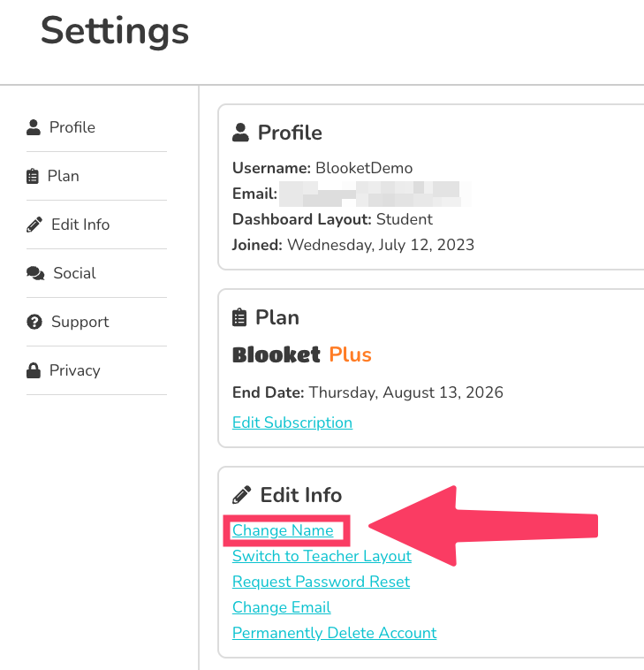The image size is (644, 670).
Task: Click Permanently Delete Account link
Action: pyautogui.click(x=334, y=633)
